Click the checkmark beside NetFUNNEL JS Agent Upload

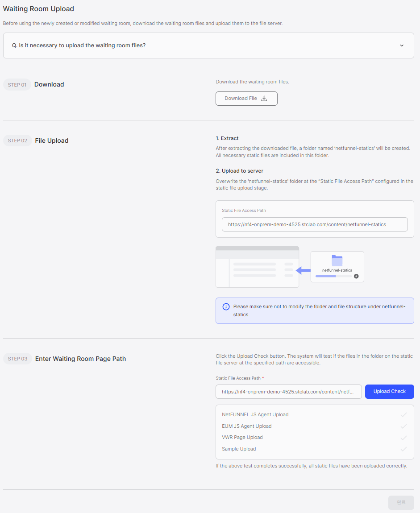click(x=403, y=414)
